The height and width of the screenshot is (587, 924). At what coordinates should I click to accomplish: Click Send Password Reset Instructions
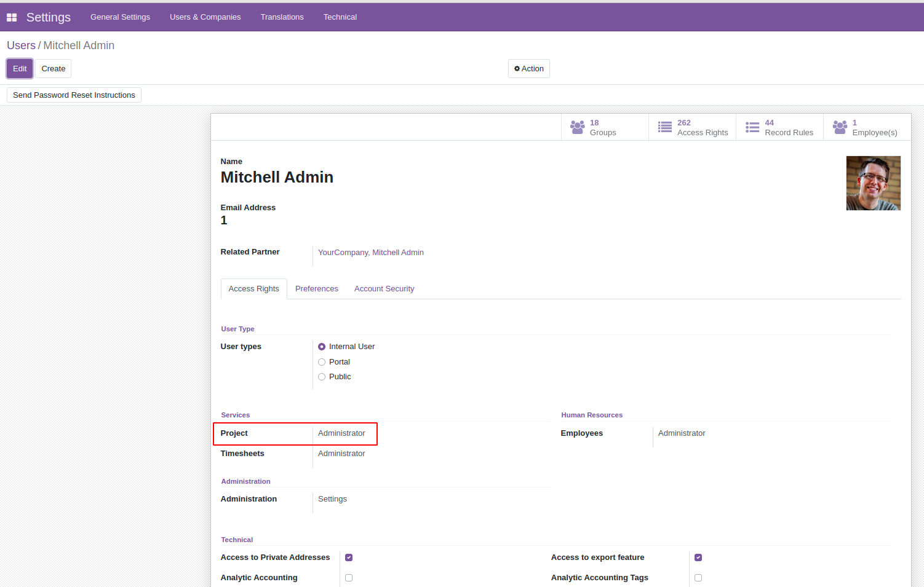74,95
